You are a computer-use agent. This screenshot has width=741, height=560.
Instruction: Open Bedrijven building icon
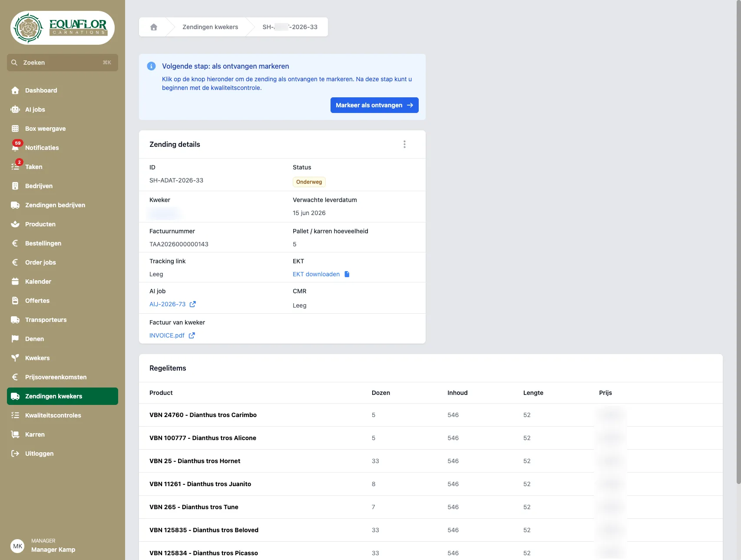(x=15, y=186)
